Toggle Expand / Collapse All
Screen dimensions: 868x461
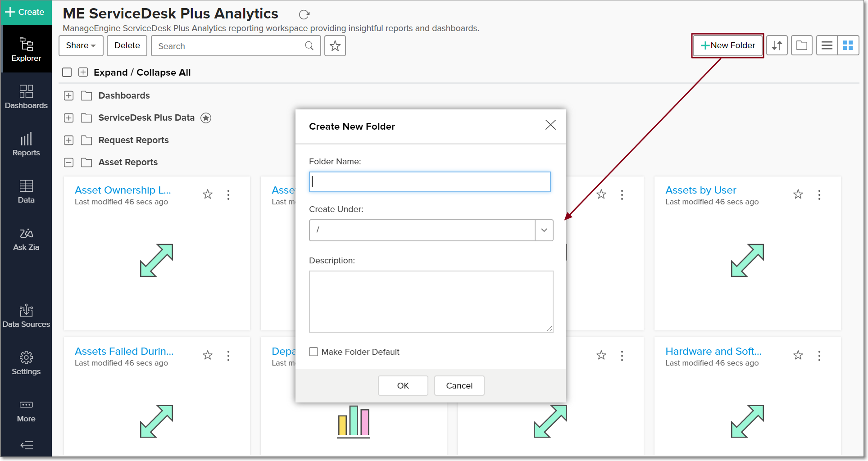coord(83,72)
